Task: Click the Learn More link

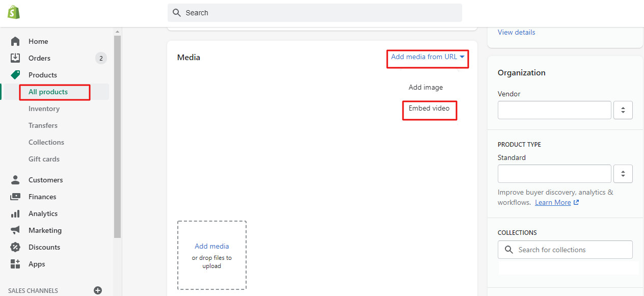Action: [x=552, y=202]
